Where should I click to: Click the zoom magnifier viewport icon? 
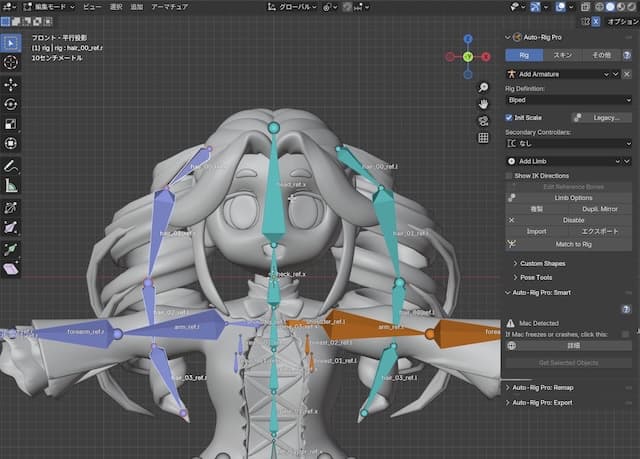(x=483, y=85)
